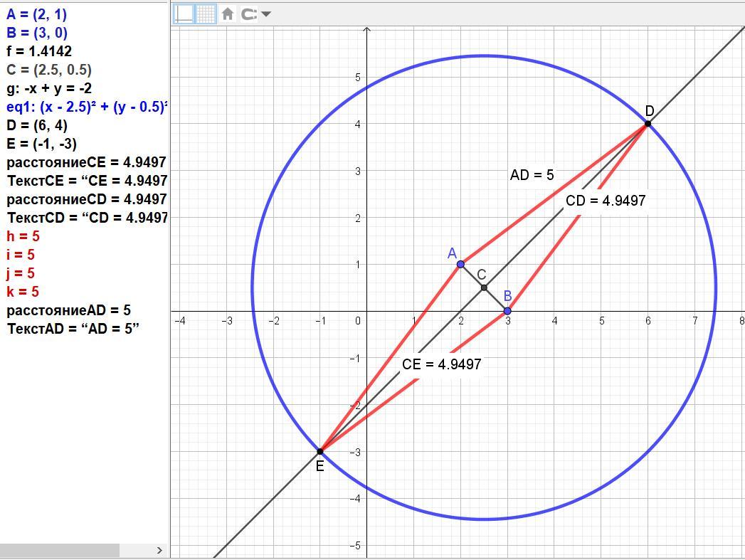
Task: Select midpoint C in the graph
Action: pos(484,287)
